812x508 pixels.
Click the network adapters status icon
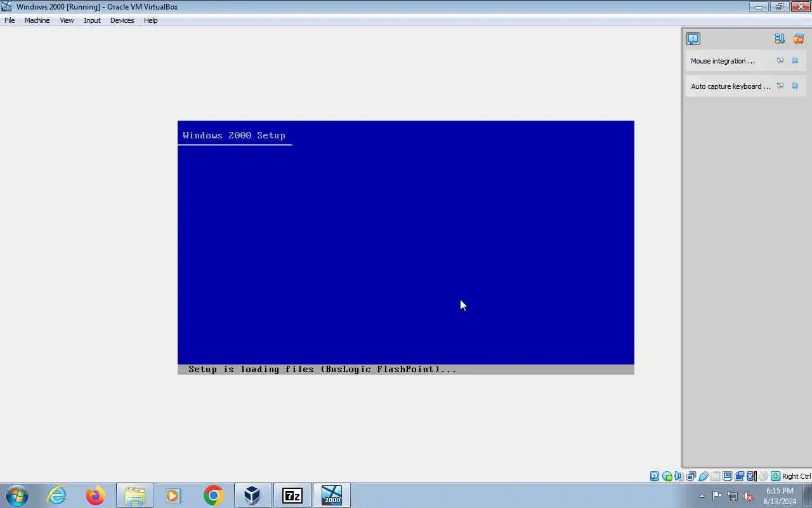(691, 476)
